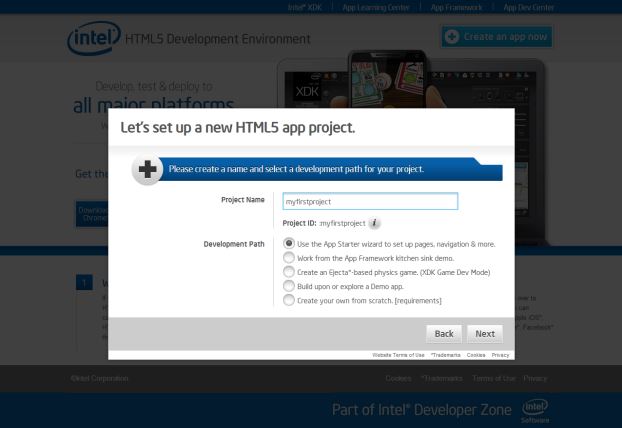Open Website Terms of Use in dialog footer
622x428 pixels.
pos(398,355)
